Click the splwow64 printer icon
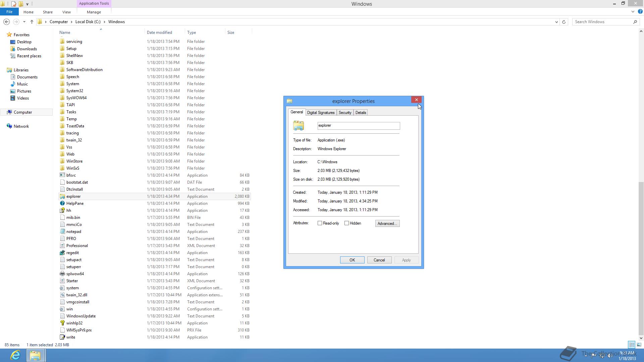The image size is (644, 362). point(62,274)
